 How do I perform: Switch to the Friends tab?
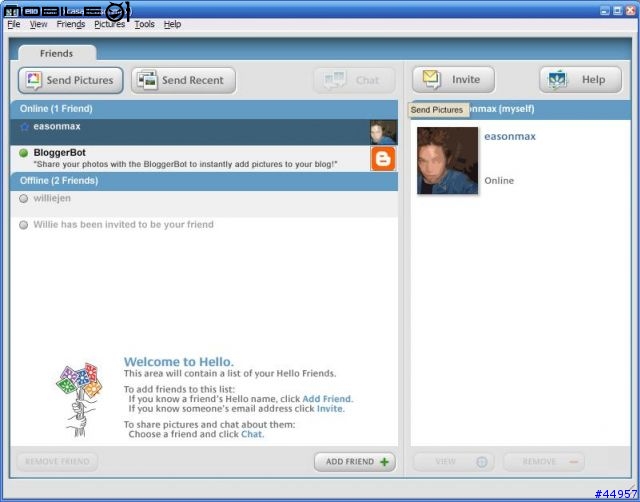coord(56,53)
